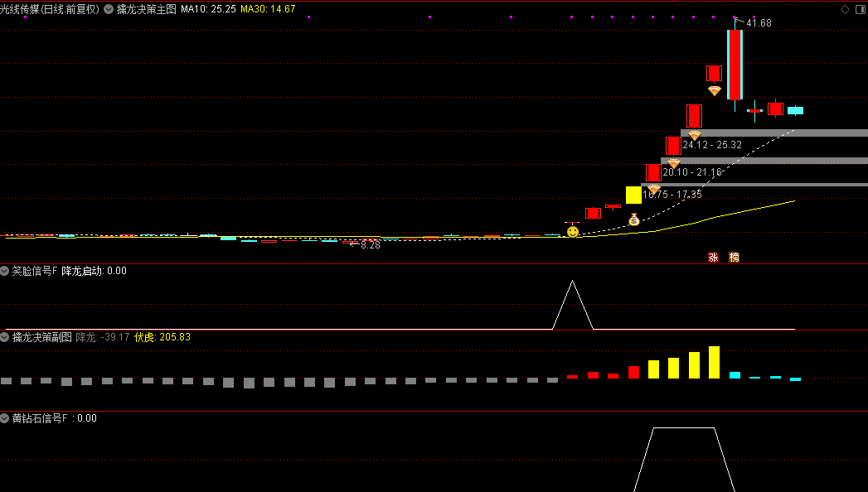Click the 擒龙决策副图 indicator label

pos(42,337)
